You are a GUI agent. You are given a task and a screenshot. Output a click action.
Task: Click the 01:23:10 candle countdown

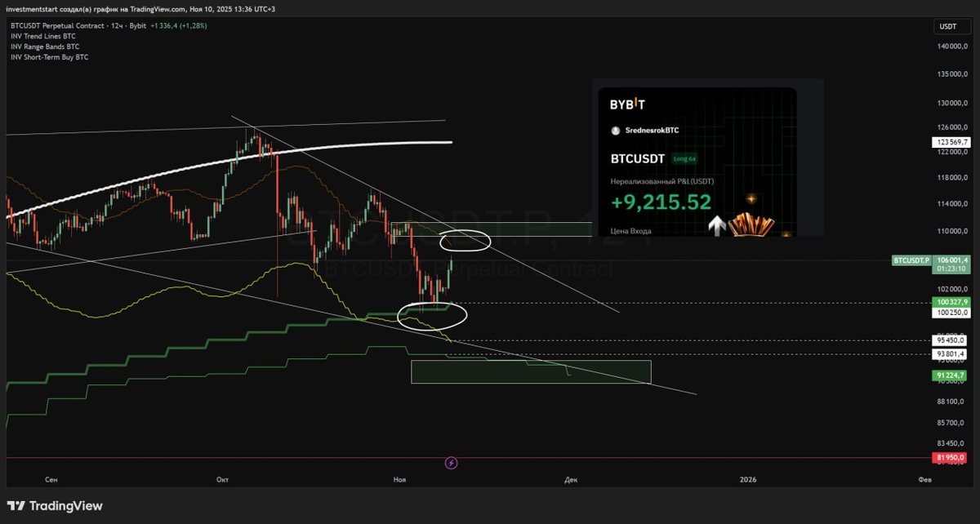952,269
